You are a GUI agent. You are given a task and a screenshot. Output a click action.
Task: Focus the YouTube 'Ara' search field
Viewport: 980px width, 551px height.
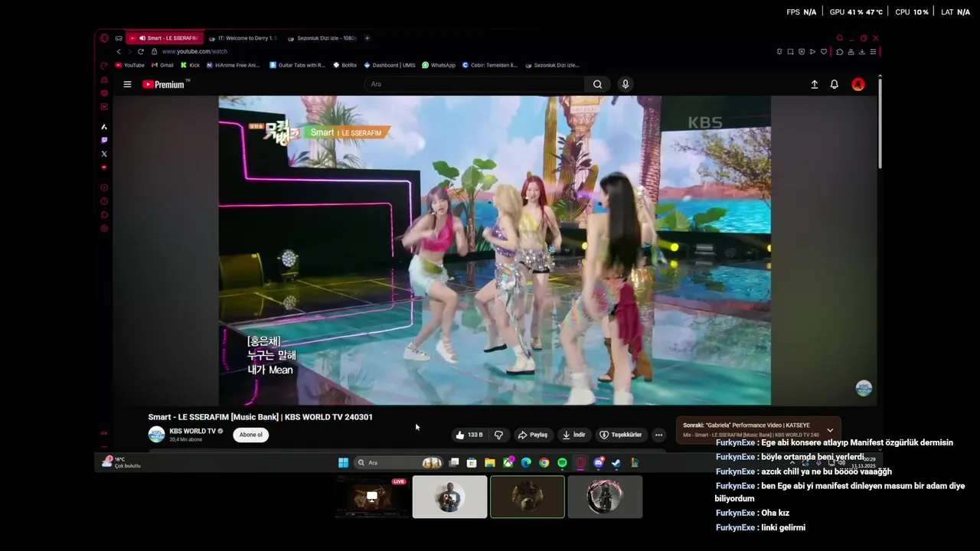click(x=475, y=84)
